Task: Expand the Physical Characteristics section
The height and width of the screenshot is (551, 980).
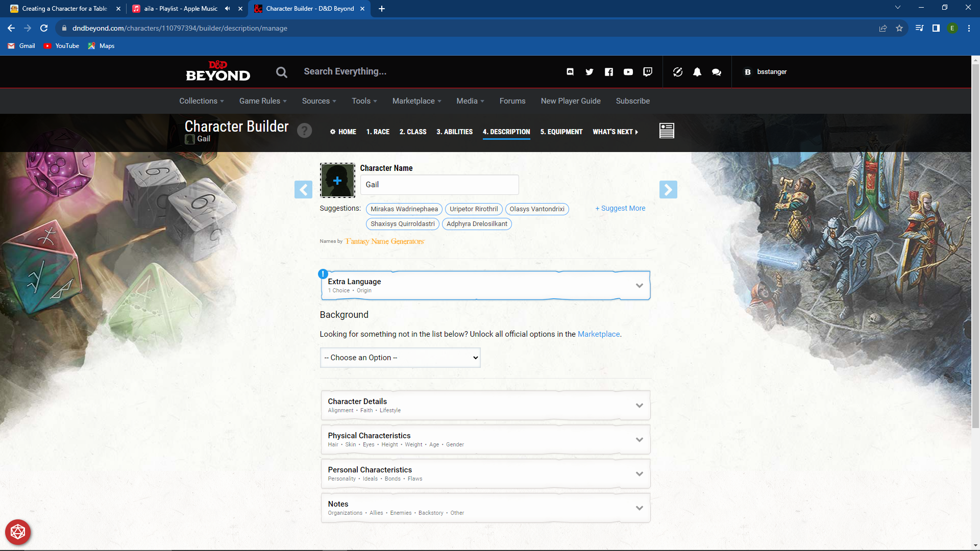Action: pos(485,440)
